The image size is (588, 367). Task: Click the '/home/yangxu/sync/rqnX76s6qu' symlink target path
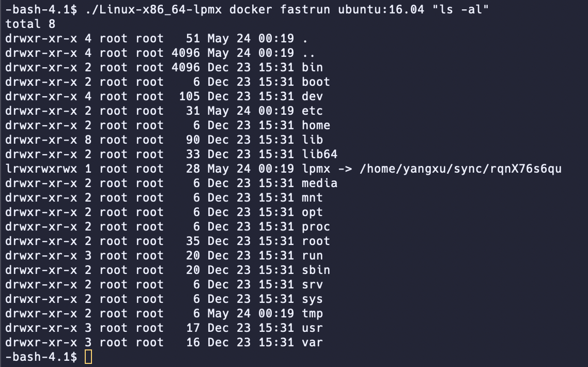pyautogui.click(x=460, y=169)
